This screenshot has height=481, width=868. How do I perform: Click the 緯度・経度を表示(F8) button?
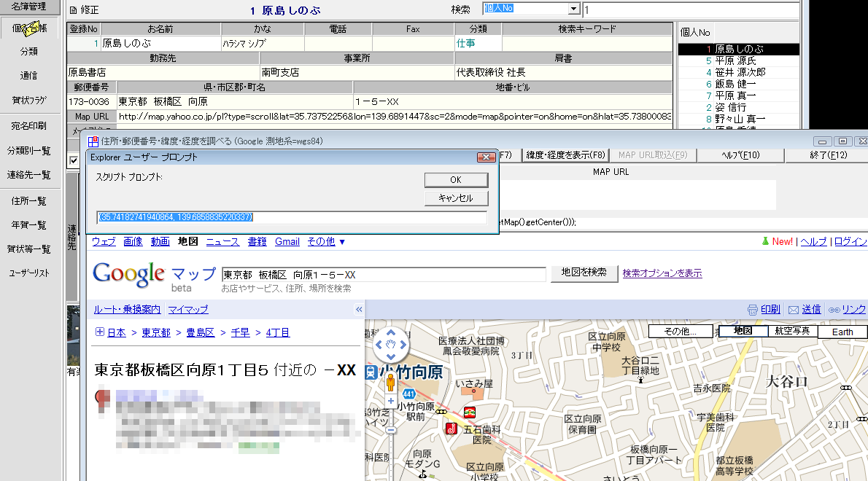pos(566,155)
